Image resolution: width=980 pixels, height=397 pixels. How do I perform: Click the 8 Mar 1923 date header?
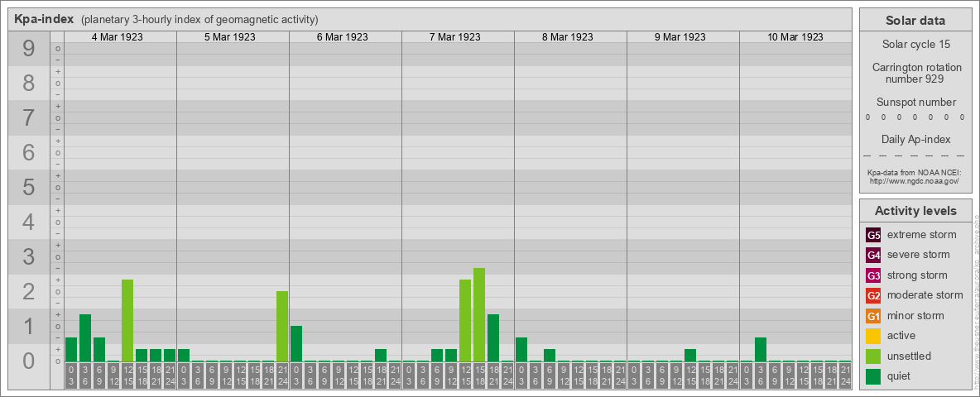567,37
